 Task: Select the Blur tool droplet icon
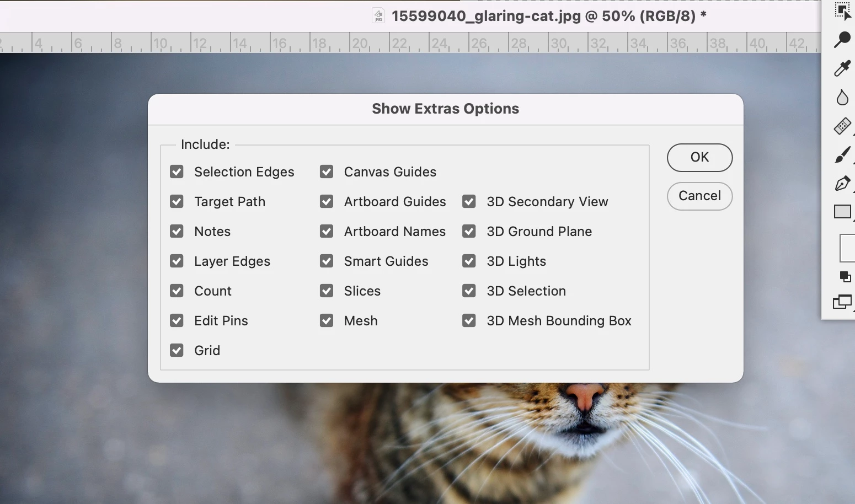(842, 98)
